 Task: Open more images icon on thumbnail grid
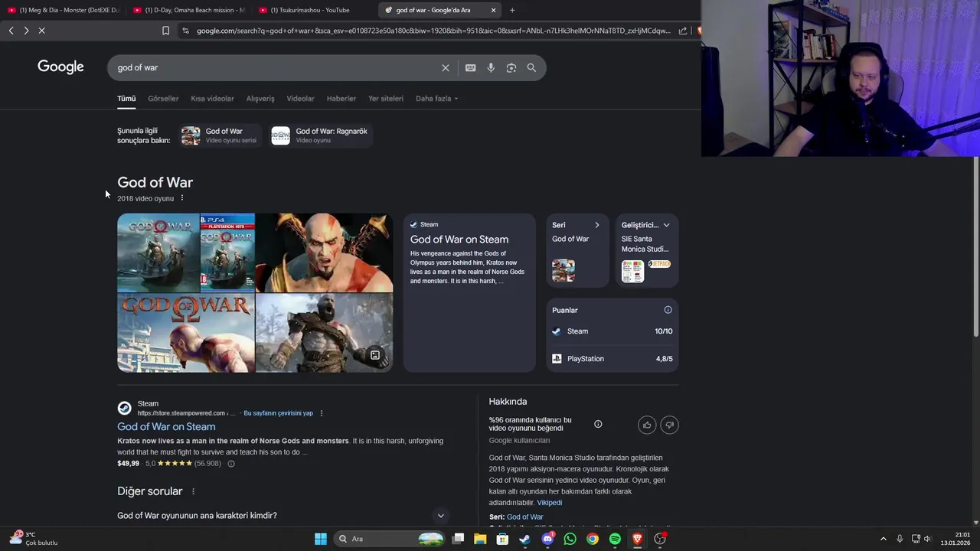pos(375,355)
